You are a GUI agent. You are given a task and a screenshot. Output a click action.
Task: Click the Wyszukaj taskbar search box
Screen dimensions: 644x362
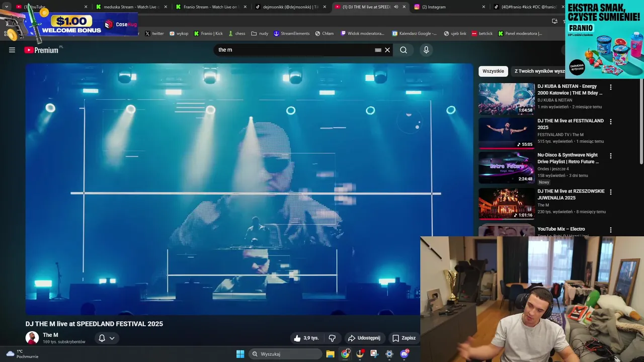[x=286, y=354]
